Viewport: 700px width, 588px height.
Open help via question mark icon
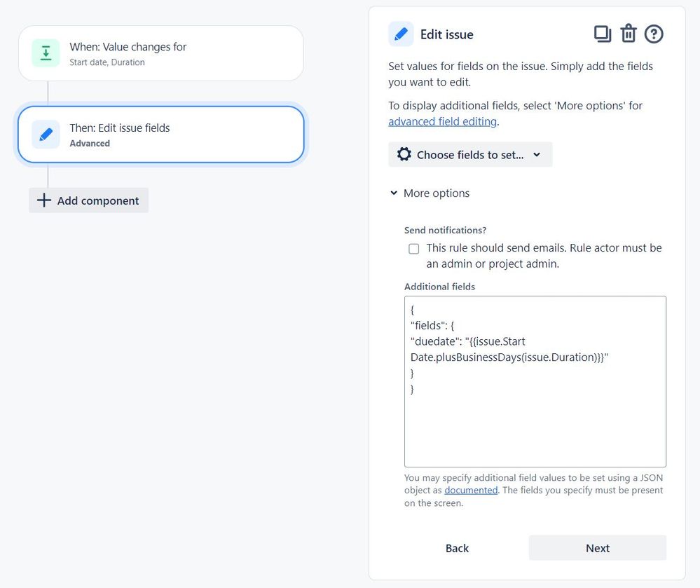[654, 34]
